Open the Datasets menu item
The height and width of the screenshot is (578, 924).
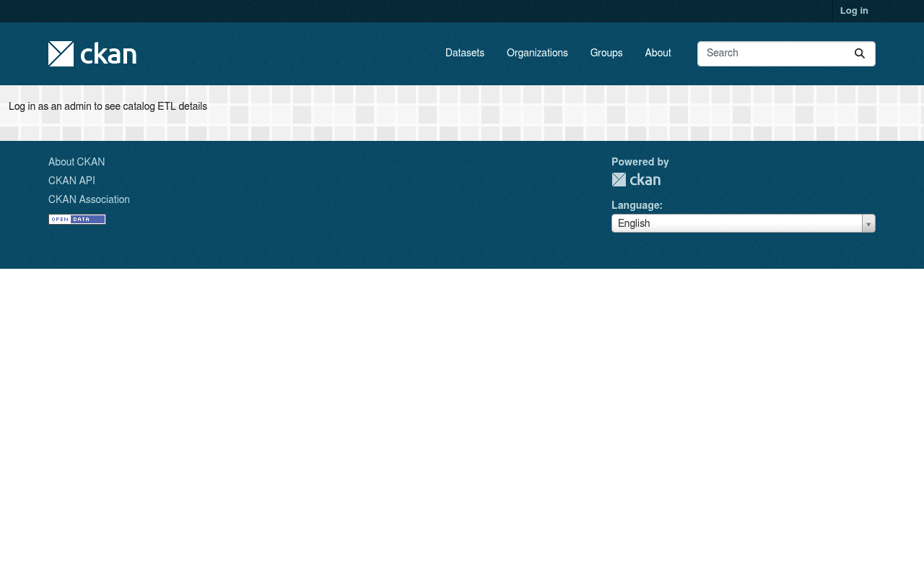pos(465,53)
